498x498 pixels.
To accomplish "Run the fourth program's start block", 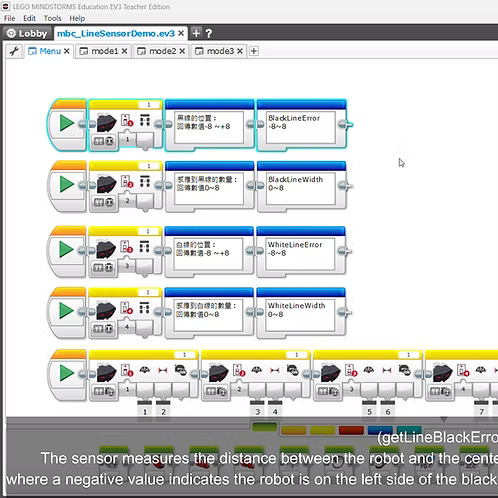I will (x=67, y=311).
